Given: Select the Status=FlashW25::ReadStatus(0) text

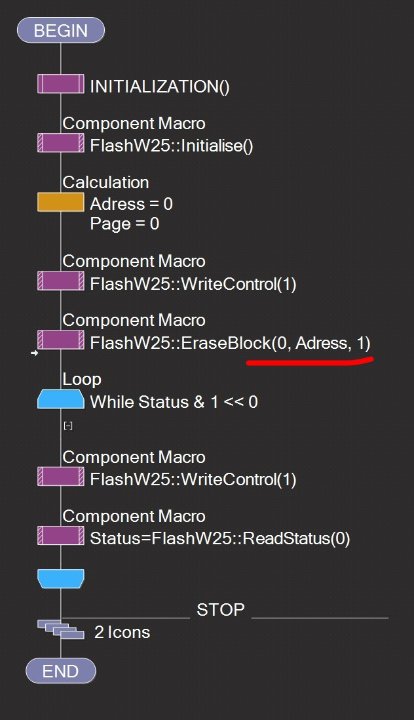Looking at the screenshot, I should pos(220,538).
